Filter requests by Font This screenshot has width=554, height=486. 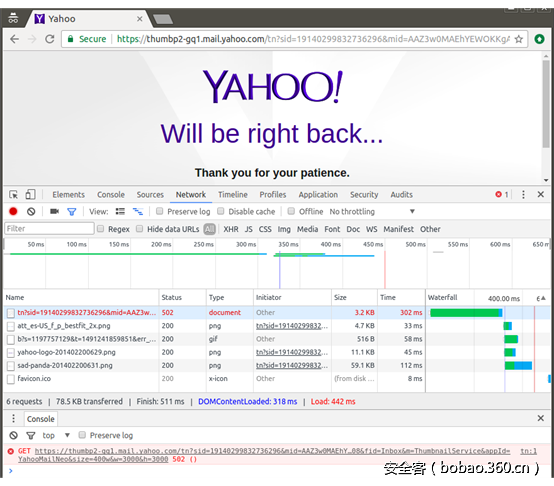point(332,229)
